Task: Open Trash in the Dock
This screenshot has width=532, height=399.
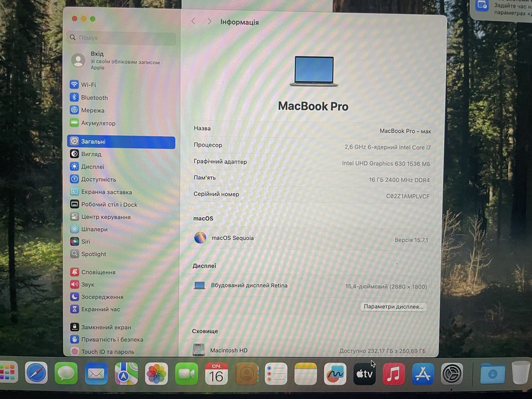Action: pos(521,373)
